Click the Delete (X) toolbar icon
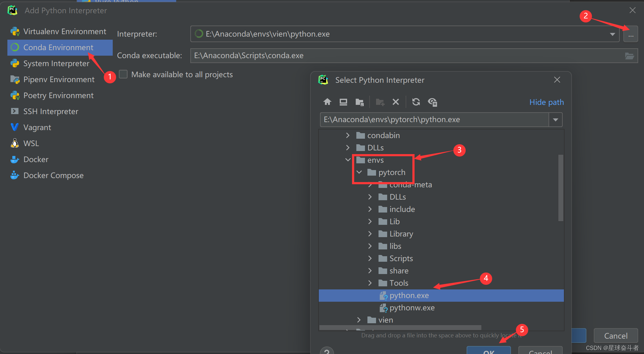This screenshot has width=644, height=354. [396, 102]
